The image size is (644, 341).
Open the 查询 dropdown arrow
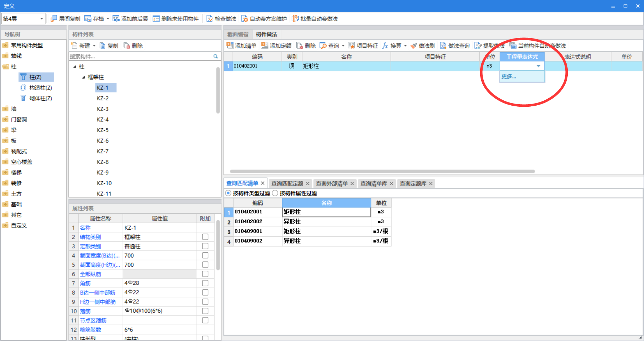click(343, 46)
